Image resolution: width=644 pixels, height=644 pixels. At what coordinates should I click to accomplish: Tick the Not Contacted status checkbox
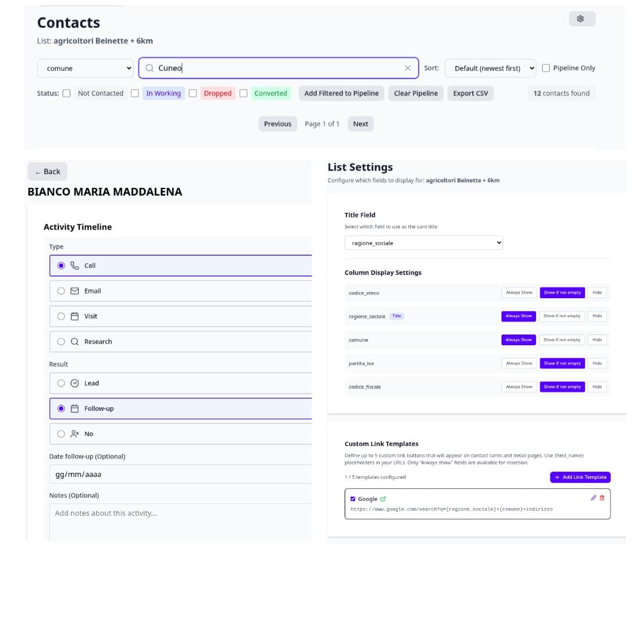(x=67, y=93)
